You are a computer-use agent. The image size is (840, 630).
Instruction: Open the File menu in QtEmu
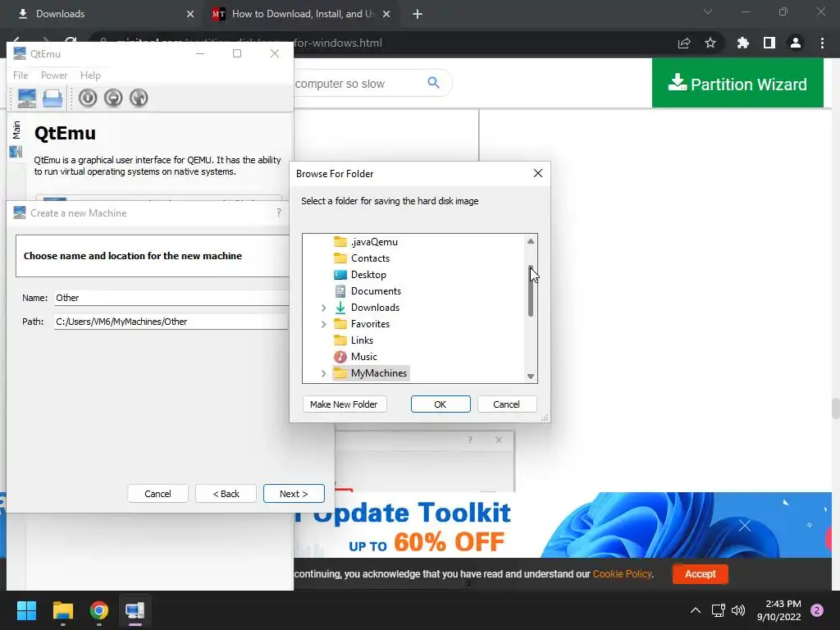point(21,75)
